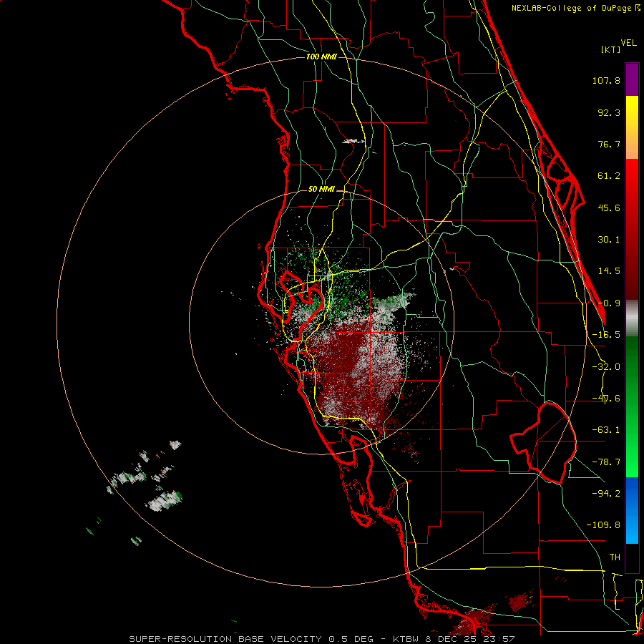Click the NEXLAB-College of DuPage credit text
644x644 pixels.
click(x=576, y=8)
